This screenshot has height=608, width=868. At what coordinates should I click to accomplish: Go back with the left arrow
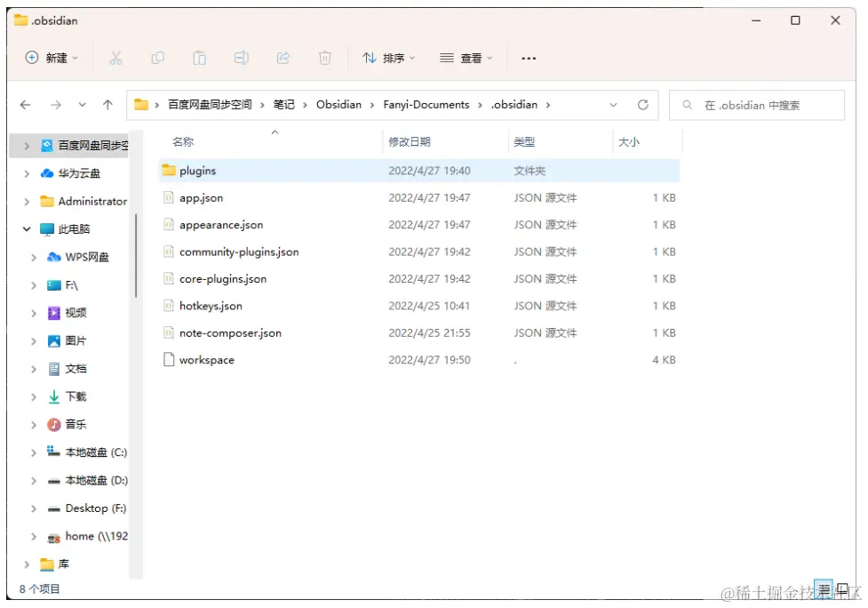pos(26,105)
